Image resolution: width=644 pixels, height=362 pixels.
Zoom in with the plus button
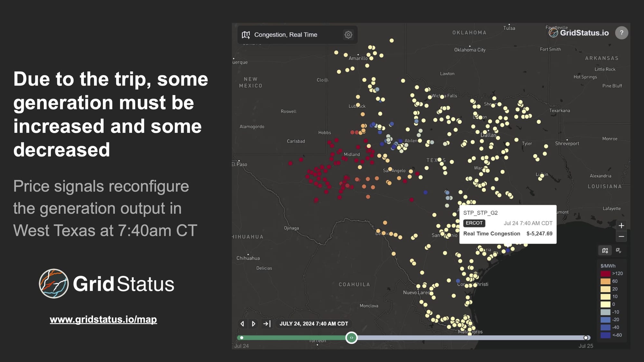(x=621, y=226)
